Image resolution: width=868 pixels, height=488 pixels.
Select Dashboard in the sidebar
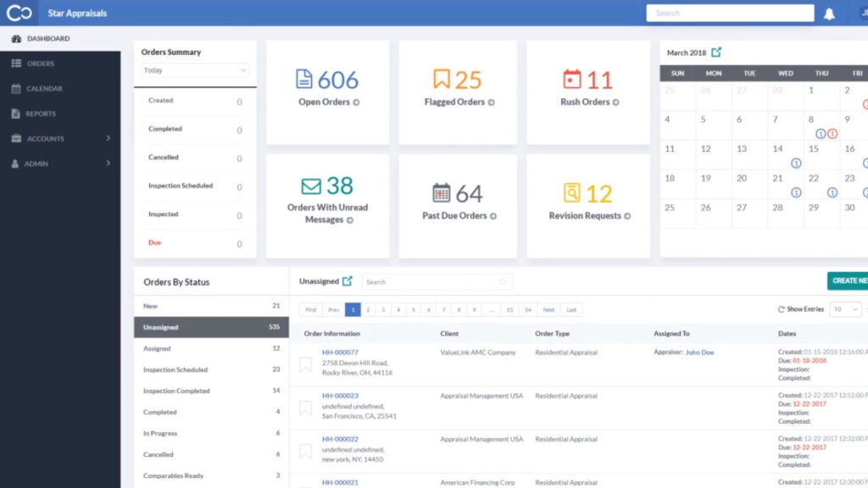[60, 39]
